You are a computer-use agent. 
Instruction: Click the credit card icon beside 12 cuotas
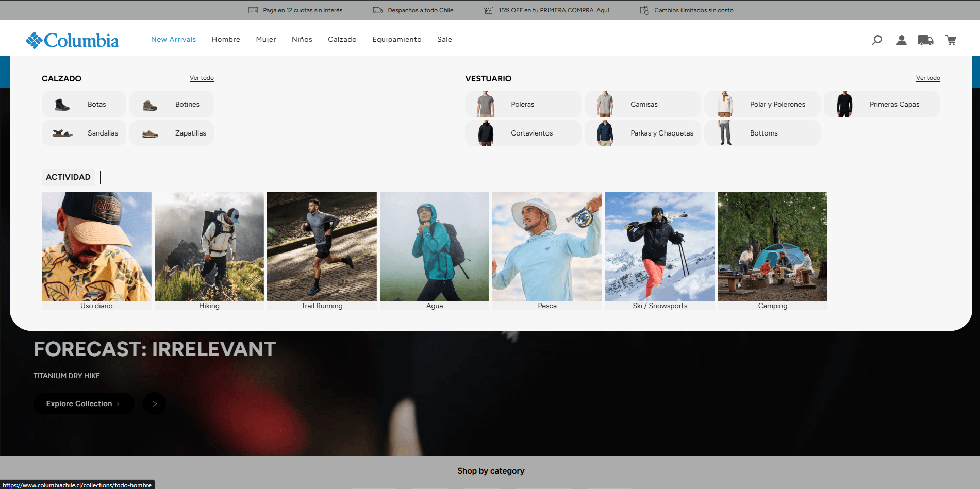click(x=253, y=10)
